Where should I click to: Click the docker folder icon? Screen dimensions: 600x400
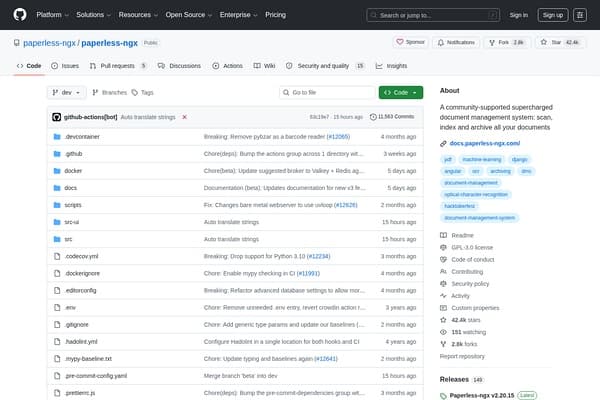pyautogui.click(x=57, y=171)
